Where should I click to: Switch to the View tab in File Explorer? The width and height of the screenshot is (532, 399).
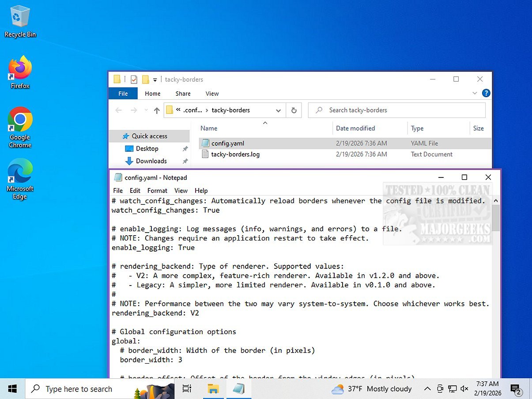point(212,94)
